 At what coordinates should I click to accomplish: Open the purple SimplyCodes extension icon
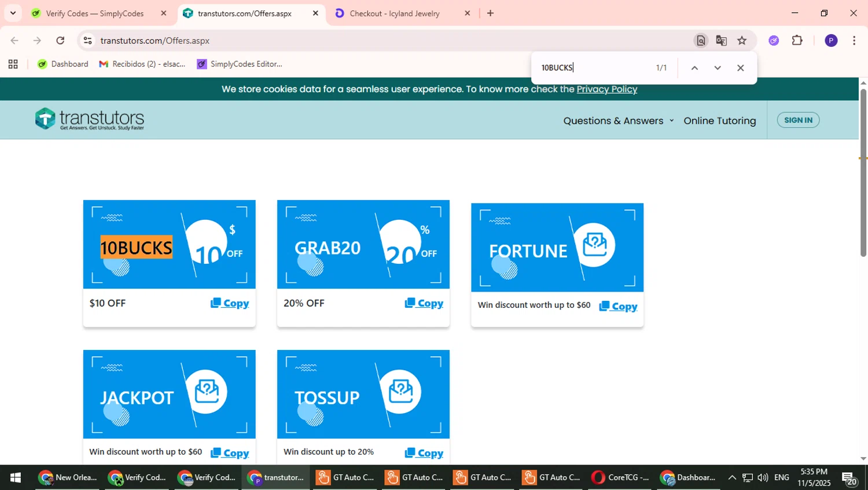coord(774,40)
